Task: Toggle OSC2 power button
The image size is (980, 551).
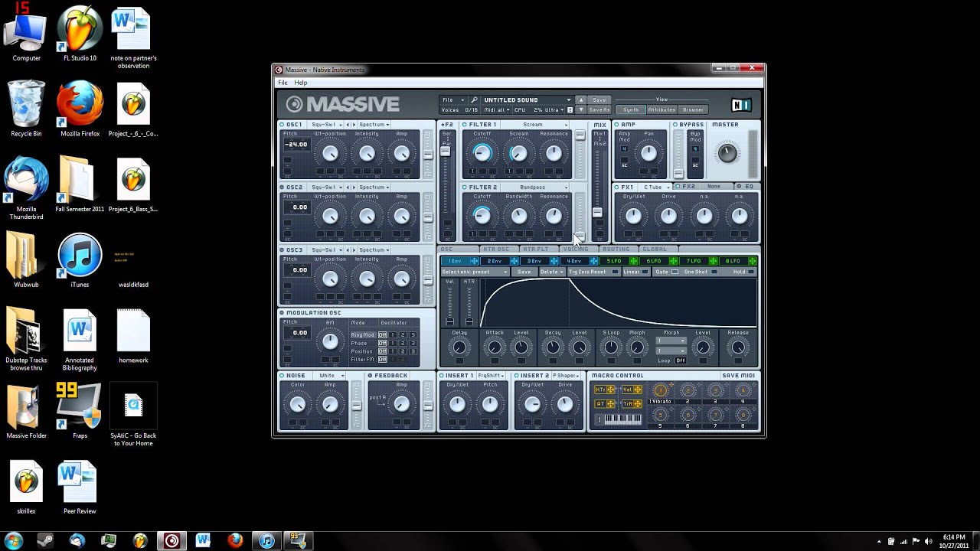Action: (x=282, y=187)
